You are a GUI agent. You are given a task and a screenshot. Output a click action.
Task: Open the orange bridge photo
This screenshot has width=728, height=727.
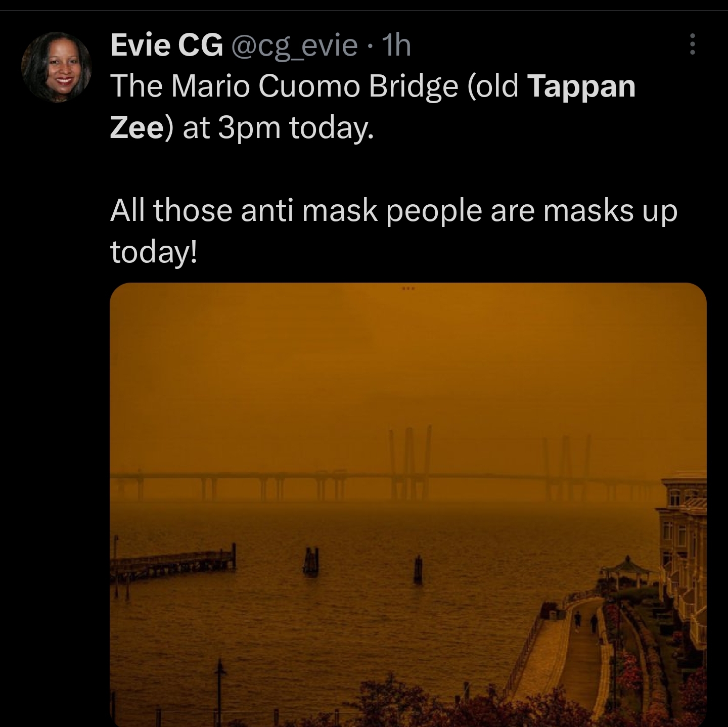click(x=408, y=504)
